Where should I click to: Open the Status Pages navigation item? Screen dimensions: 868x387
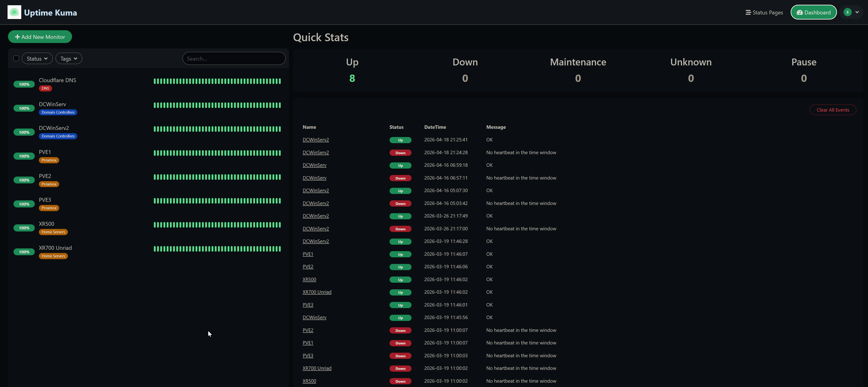point(768,12)
